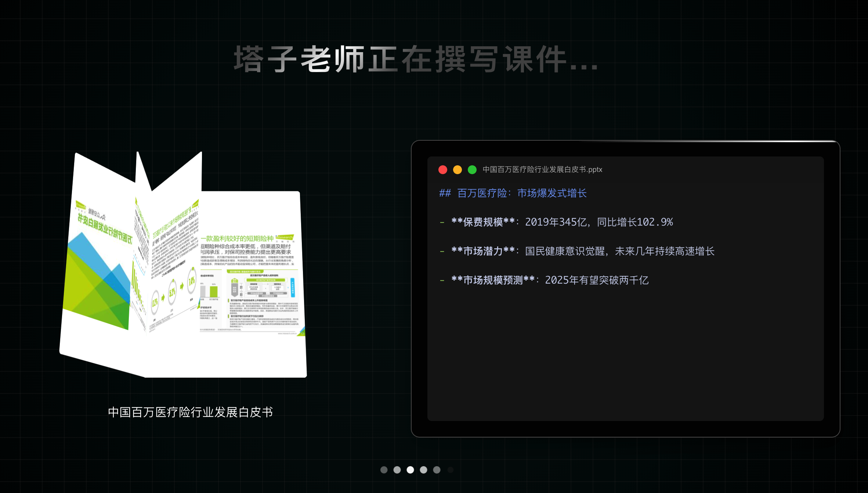
Task: Click the 中国百万医疗险行业发展白皮书.pptx file title
Action: click(542, 169)
